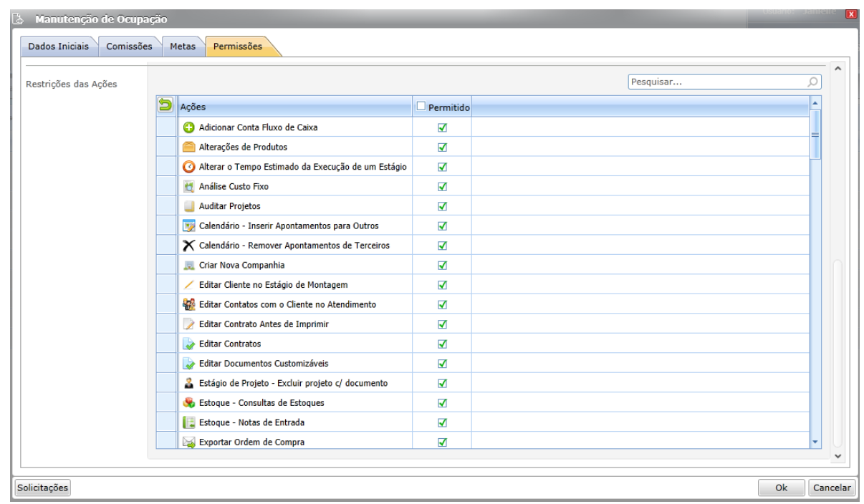Confirm with the Ok button
Screen dimensions: 864x504
click(x=782, y=488)
